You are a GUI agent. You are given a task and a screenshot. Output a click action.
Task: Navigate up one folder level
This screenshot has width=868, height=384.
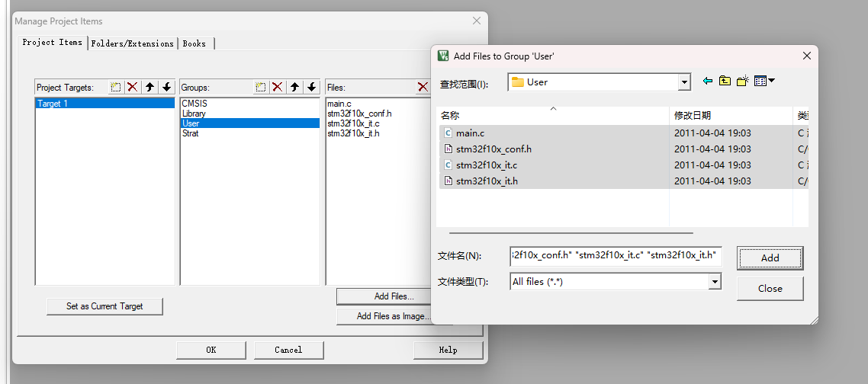point(725,82)
